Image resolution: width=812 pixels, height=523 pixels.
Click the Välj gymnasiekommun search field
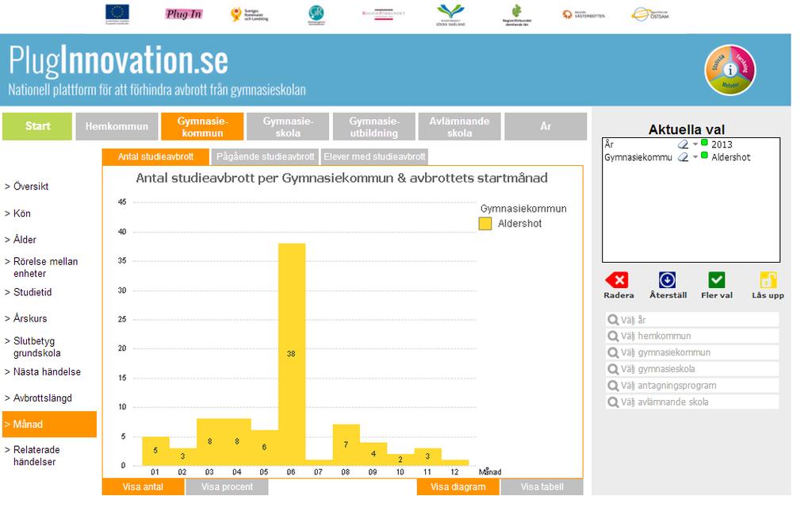(x=691, y=352)
